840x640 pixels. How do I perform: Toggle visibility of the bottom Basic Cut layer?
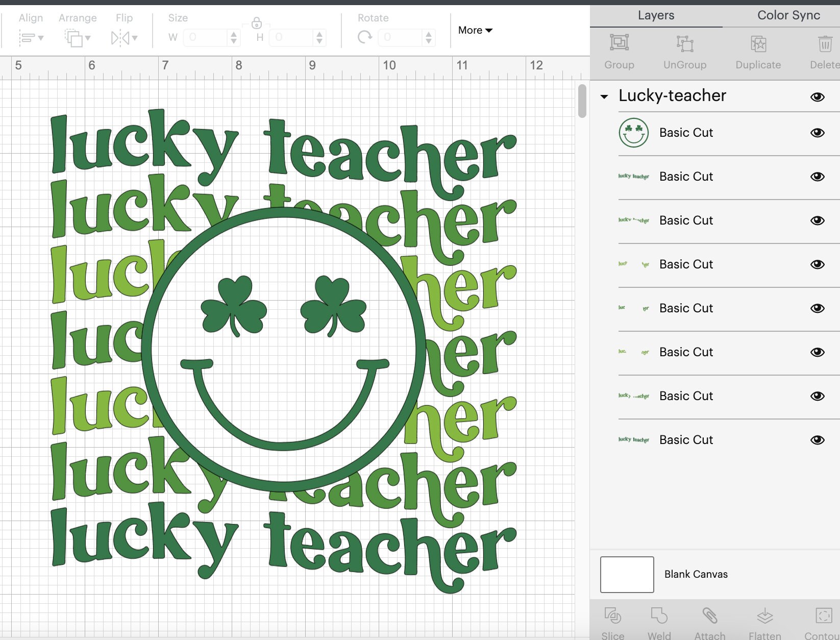(817, 439)
